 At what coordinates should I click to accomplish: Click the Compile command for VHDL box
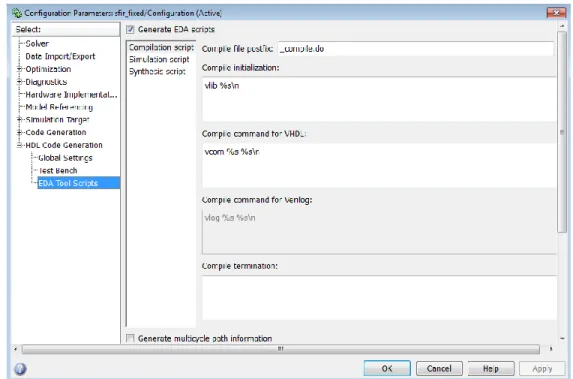[x=379, y=165]
